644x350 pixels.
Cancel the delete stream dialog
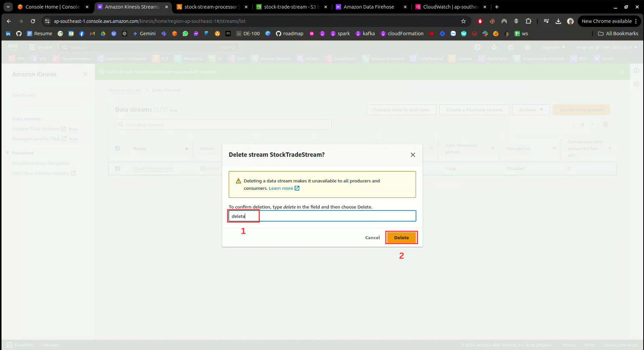click(372, 238)
